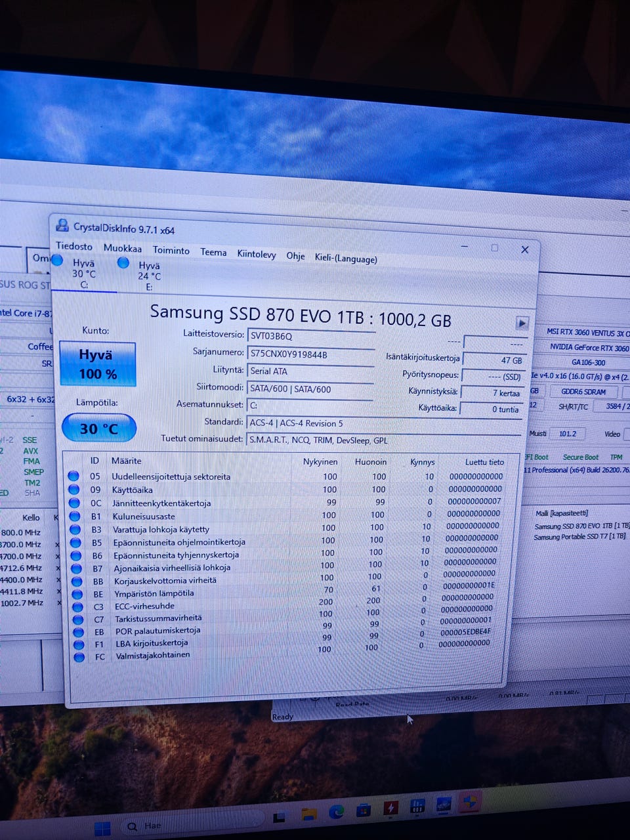Screen dimensions: 630x840
Task: Click the status icon for attribute 05
Action: [73, 476]
